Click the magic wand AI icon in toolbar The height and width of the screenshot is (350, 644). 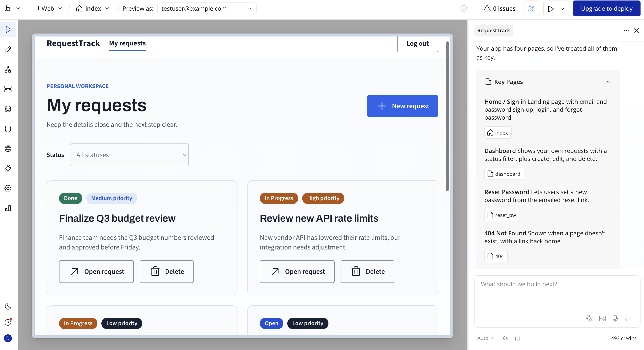(531, 8)
